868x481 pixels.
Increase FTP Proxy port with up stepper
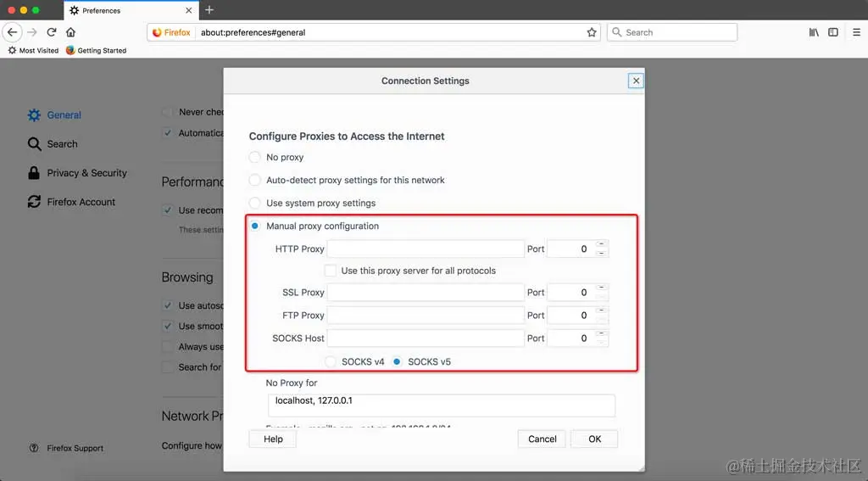602,310
